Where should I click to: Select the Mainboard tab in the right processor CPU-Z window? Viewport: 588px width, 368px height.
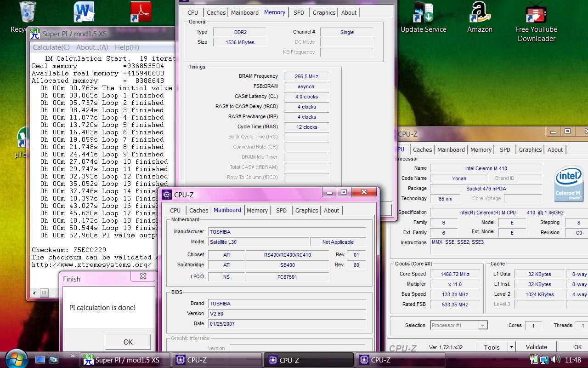pos(451,149)
